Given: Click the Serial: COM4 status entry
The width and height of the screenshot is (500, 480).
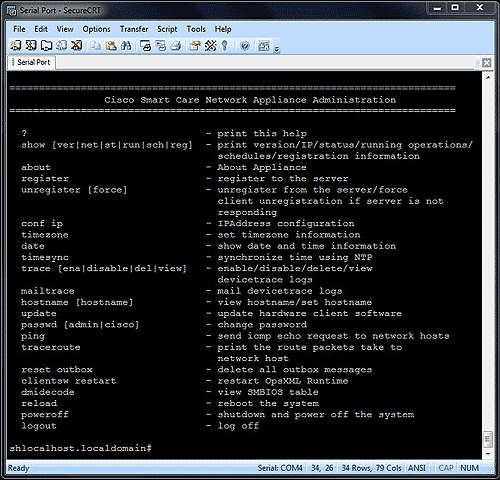Looking at the screenshot, I should [280, 468].
